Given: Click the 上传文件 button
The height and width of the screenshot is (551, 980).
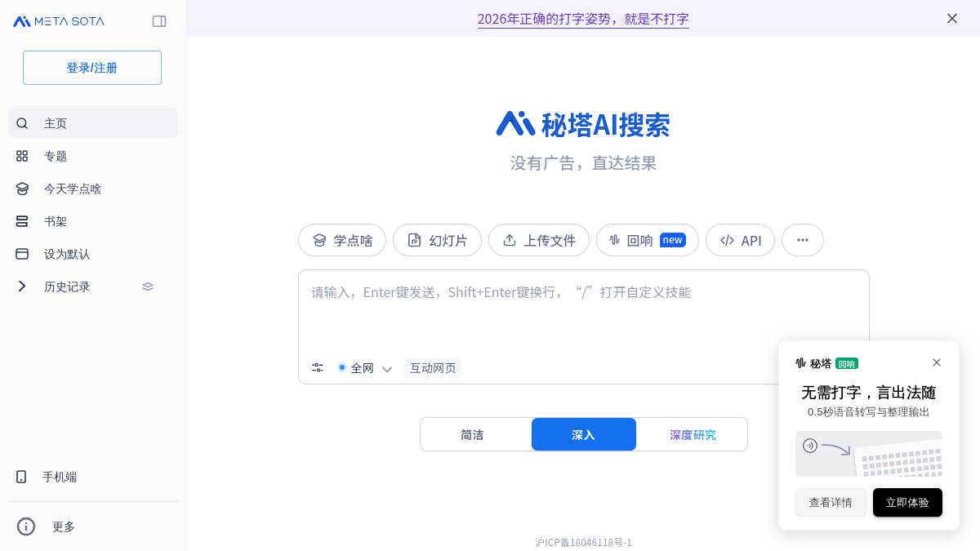Looking at the screenshot, I should coord(539,240).
